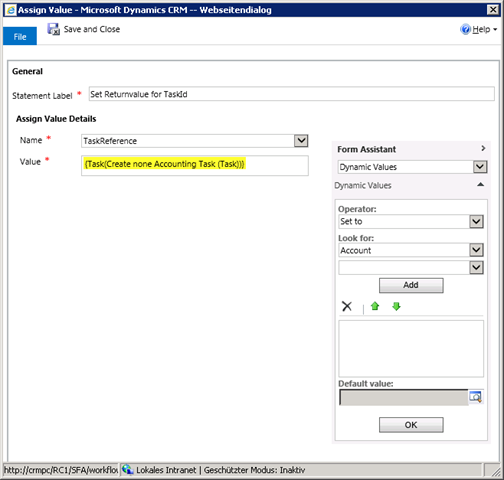Click the blue Help question mark icon

[x=465, y=29]
